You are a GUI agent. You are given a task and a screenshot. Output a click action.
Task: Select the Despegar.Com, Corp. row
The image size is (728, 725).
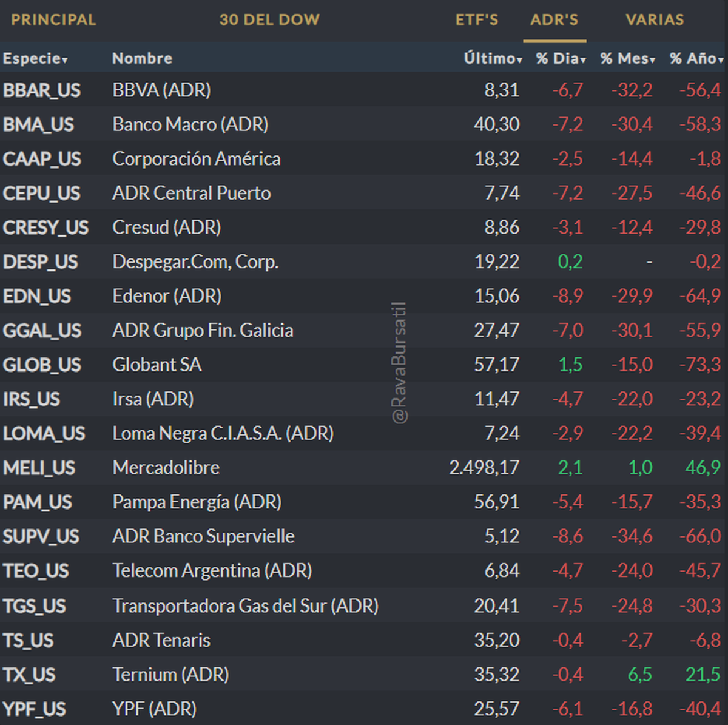click(195, 261)
